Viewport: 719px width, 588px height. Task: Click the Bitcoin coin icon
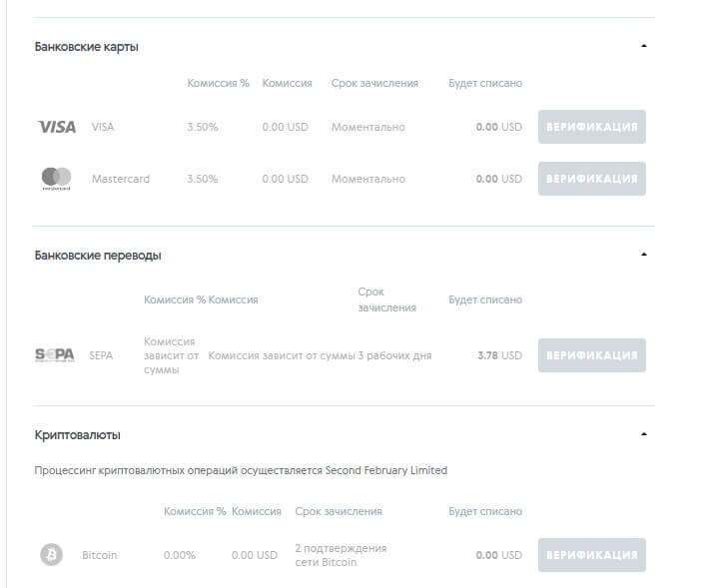point(51,555)
